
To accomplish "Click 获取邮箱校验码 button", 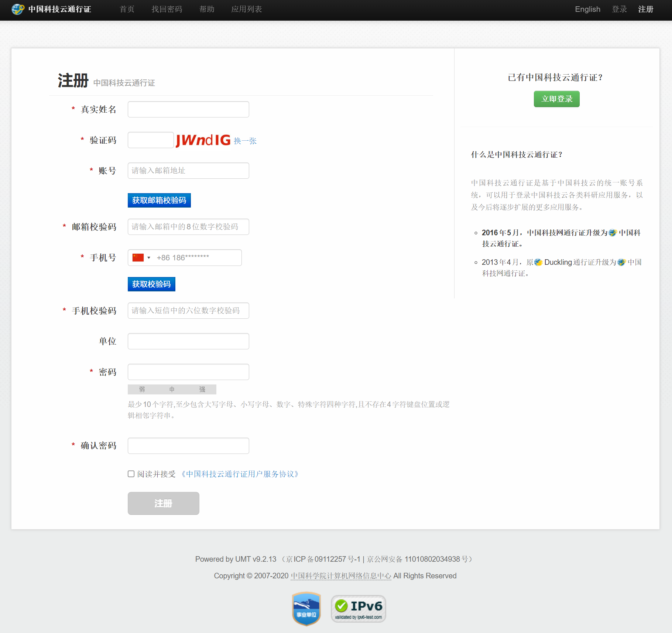I will click(x=159, y=200).
